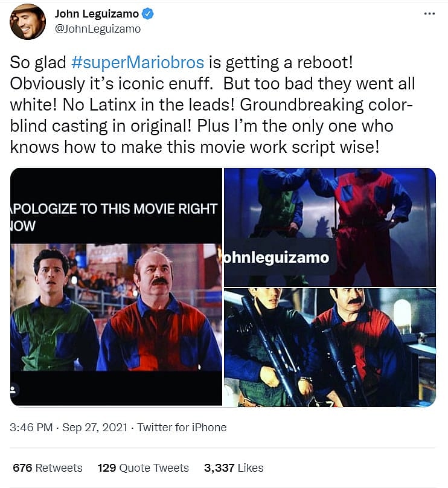
Task: Open the Twitter for iPhone source link
Action: pyautogui.click(x=182, y=428)
